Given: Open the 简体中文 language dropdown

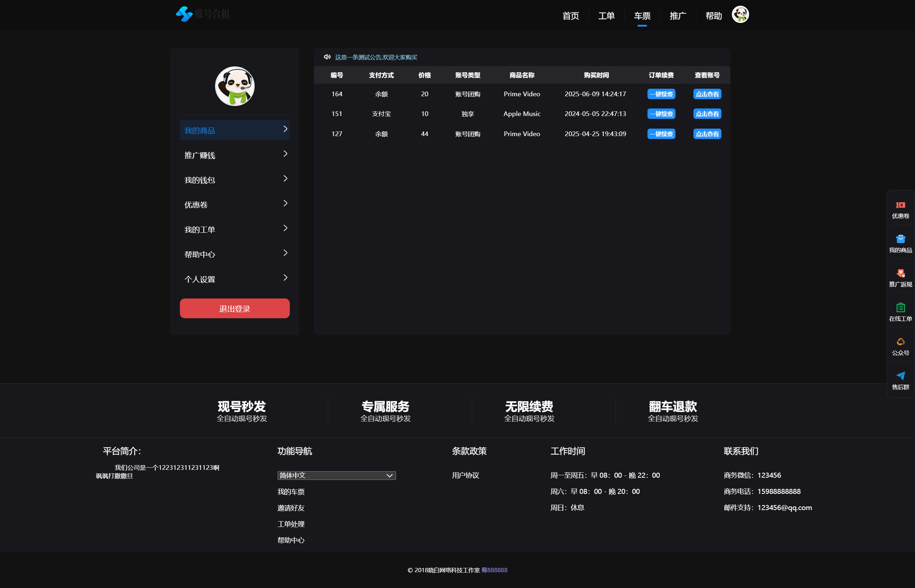Looking at the screenshot, I should (336, 475).
